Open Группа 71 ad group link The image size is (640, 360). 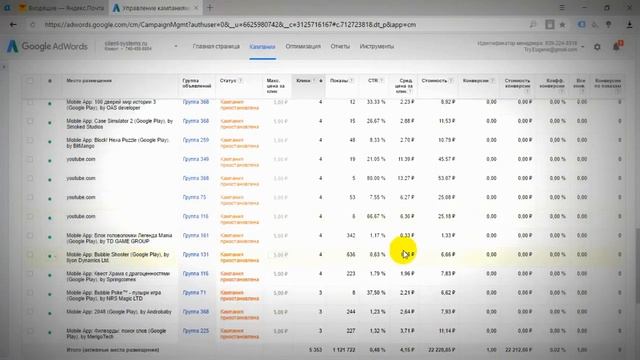pyautogui.click(x=194, y=293)
